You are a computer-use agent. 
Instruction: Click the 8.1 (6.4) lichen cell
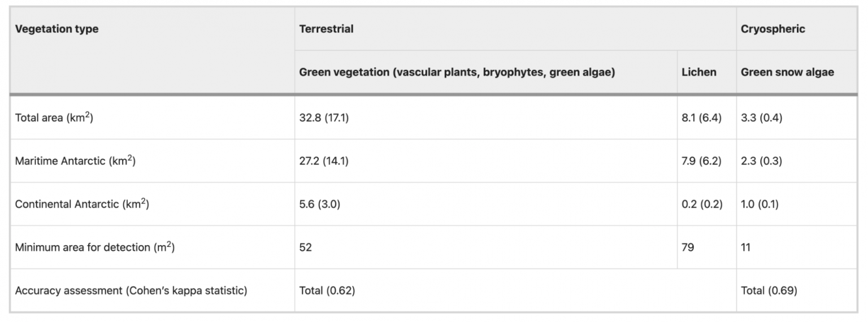coord(706,118)
